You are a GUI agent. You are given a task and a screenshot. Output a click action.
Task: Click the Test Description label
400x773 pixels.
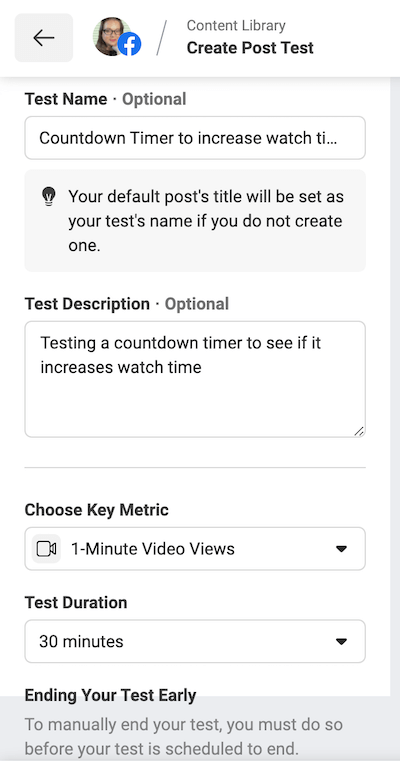tap(87, 304)
